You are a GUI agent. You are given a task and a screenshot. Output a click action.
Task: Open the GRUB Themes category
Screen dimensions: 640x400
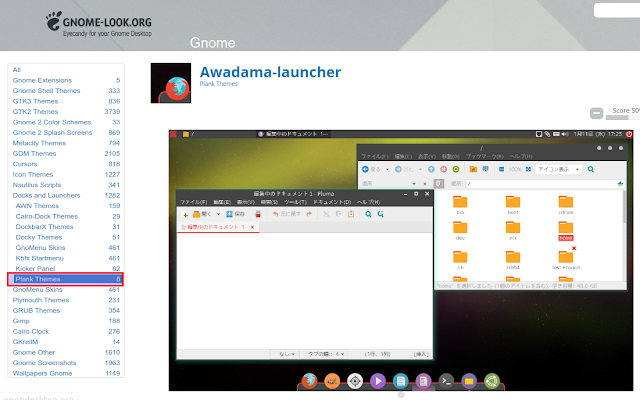pyautogui.click(x=36, y=311)
